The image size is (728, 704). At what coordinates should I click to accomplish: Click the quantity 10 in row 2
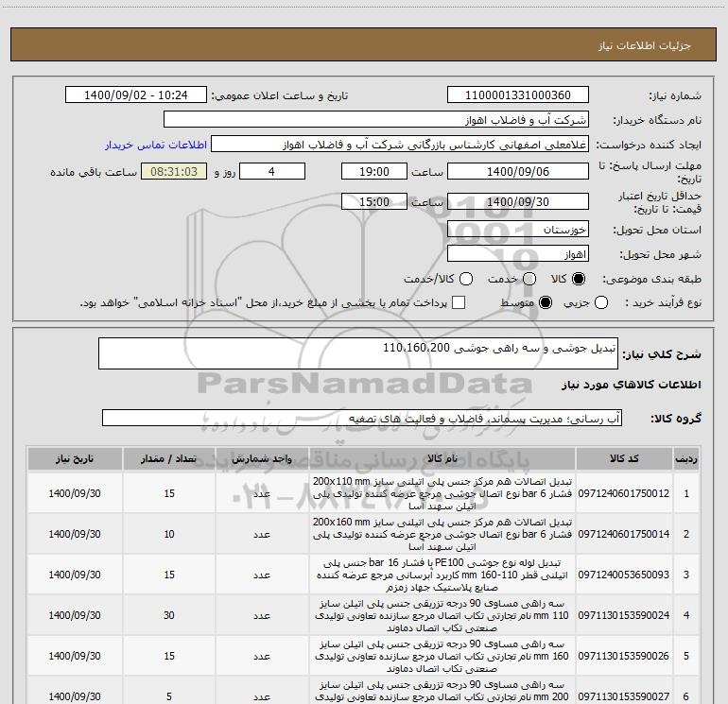click(x=169, y=534)
